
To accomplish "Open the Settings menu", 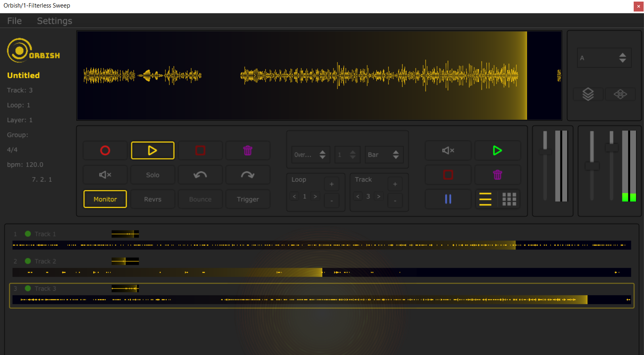I will pos(55,21).
